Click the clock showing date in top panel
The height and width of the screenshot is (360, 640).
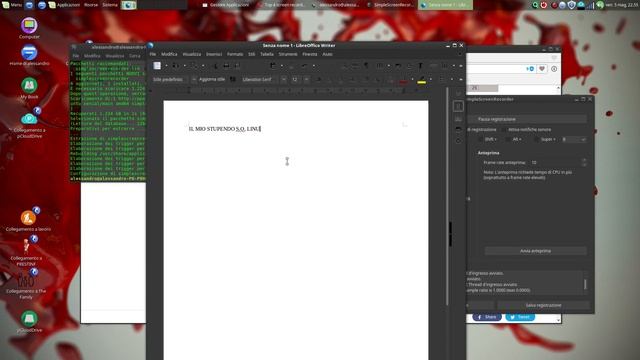[x=622, y=5]
